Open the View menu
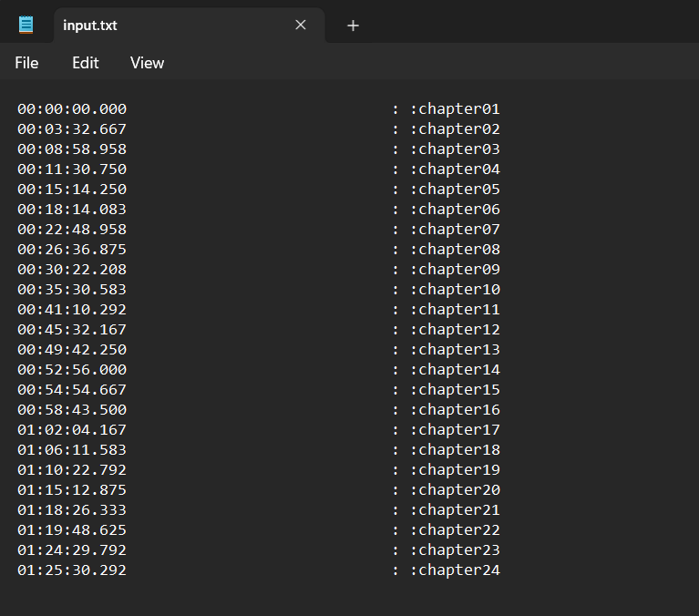 (147, 63)
